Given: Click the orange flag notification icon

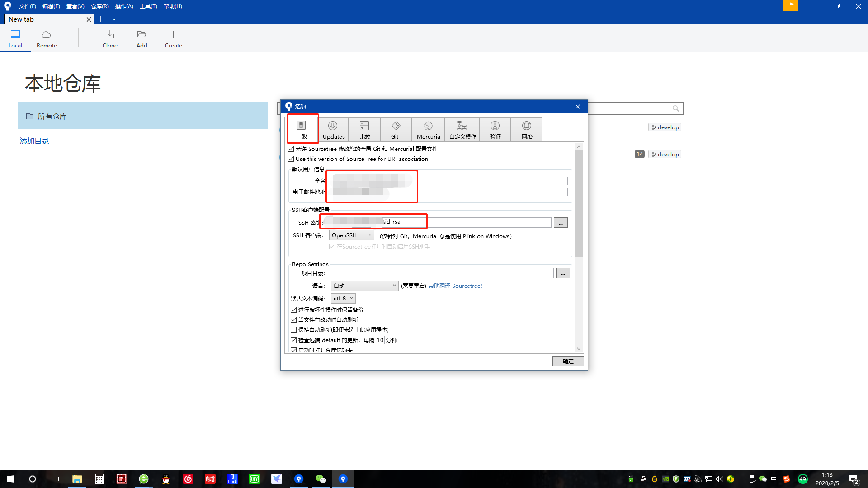Looking at the screenshot, I should click(x=791, y=5).
